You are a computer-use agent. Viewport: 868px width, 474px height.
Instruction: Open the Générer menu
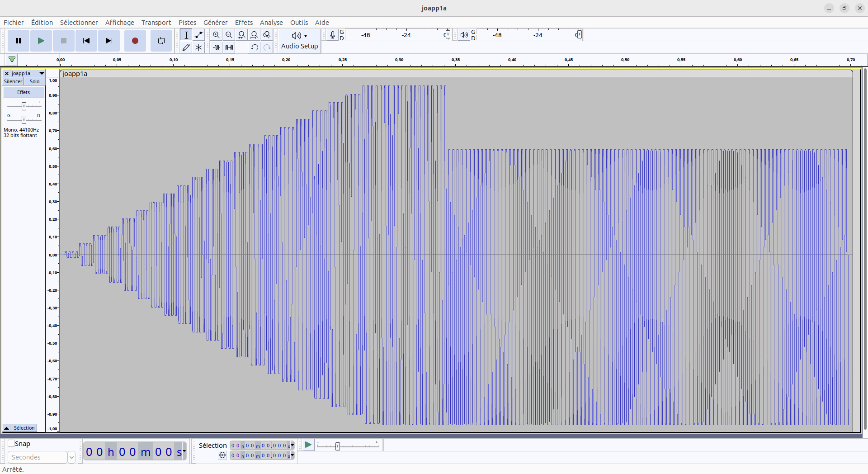pos(215,23)
